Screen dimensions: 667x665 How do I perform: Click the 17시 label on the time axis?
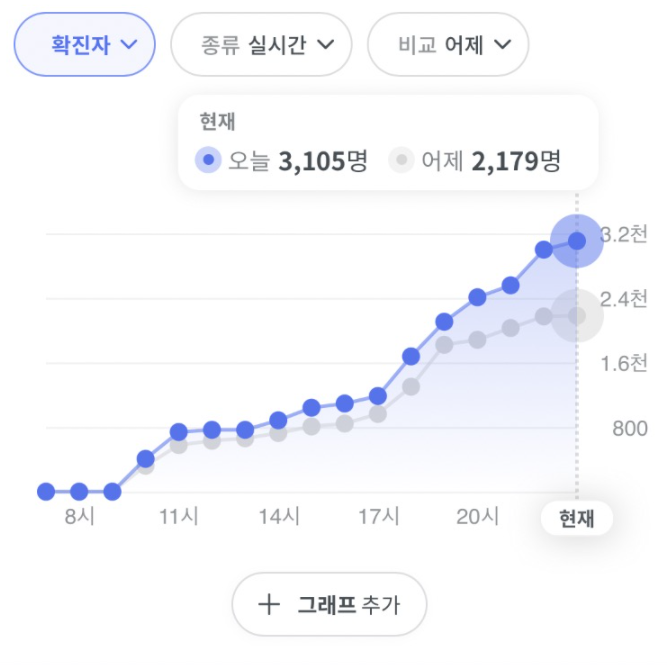pos(379,517)
